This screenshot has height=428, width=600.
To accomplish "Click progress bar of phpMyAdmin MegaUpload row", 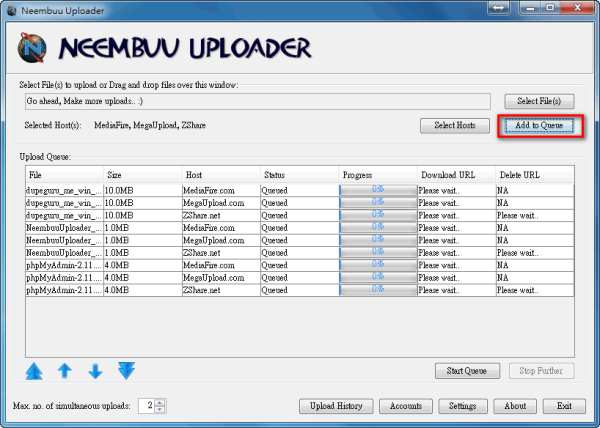I will 378,278.
